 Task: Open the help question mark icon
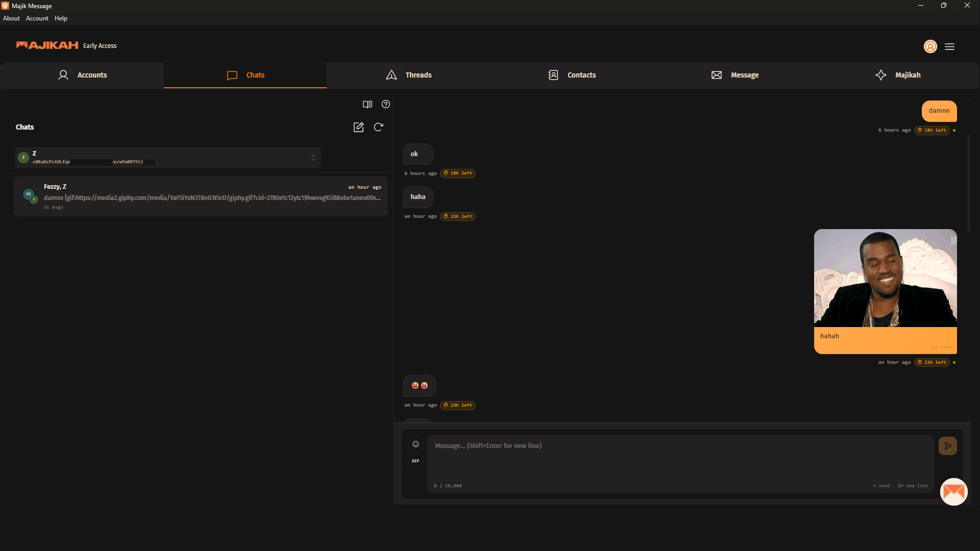pyautogui.click(x=386, y=104)
